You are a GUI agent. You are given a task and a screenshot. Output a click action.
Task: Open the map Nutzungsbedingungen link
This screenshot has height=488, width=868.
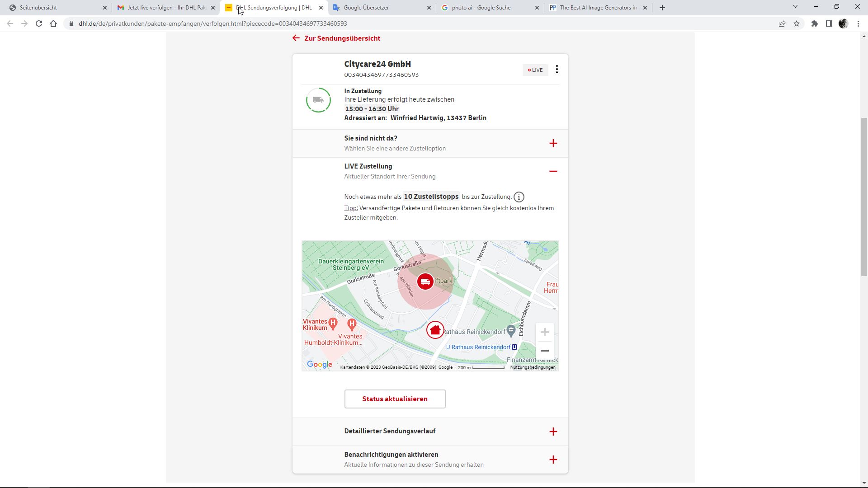point(533,367)
